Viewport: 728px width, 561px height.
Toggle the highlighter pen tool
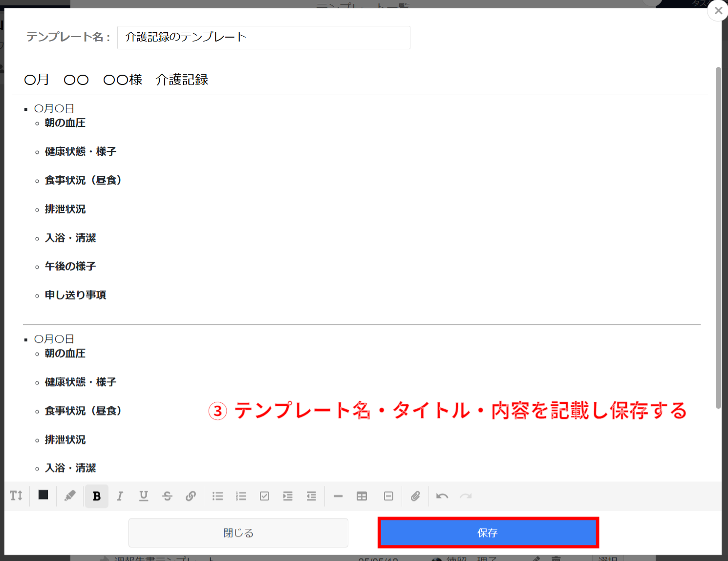(70, 496)
